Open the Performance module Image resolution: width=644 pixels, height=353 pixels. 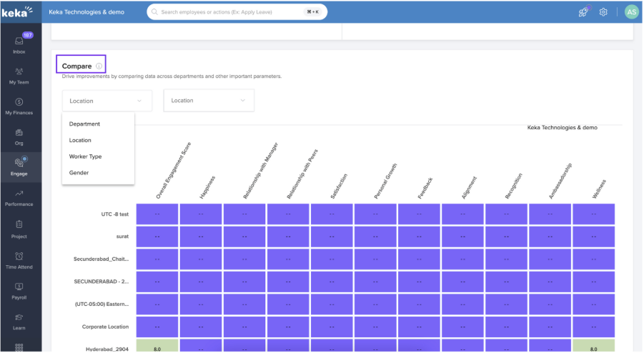(19, 197)
